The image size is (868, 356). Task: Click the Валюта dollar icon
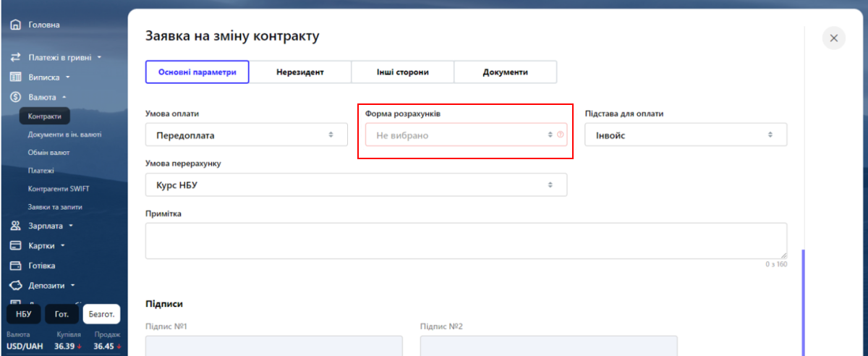[x=15, y=97]
